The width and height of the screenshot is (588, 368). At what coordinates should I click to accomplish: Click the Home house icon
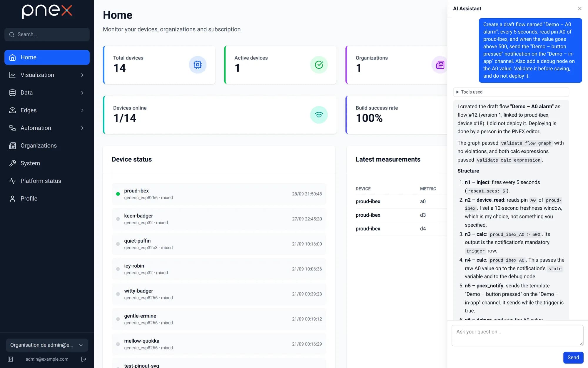12,57
